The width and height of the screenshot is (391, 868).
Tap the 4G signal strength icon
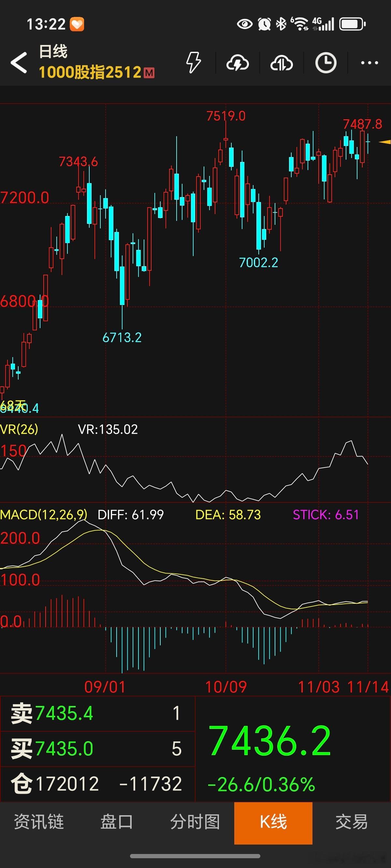coord(323,24)
